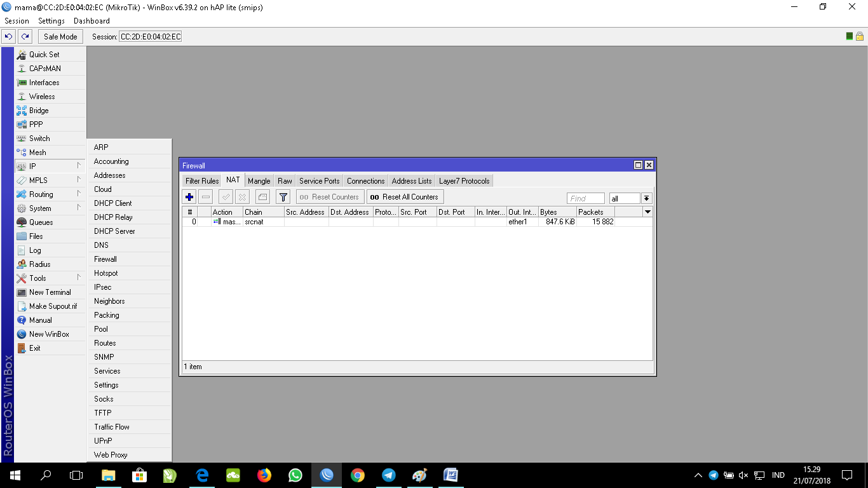Click the comment icon in Firewall toolbar
This screenshot has width=868, height=488.
click(x=263, y=197)
